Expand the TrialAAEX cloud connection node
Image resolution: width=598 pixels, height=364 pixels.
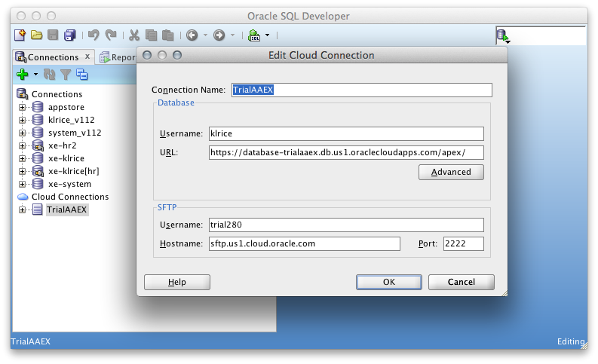point(22,210)
